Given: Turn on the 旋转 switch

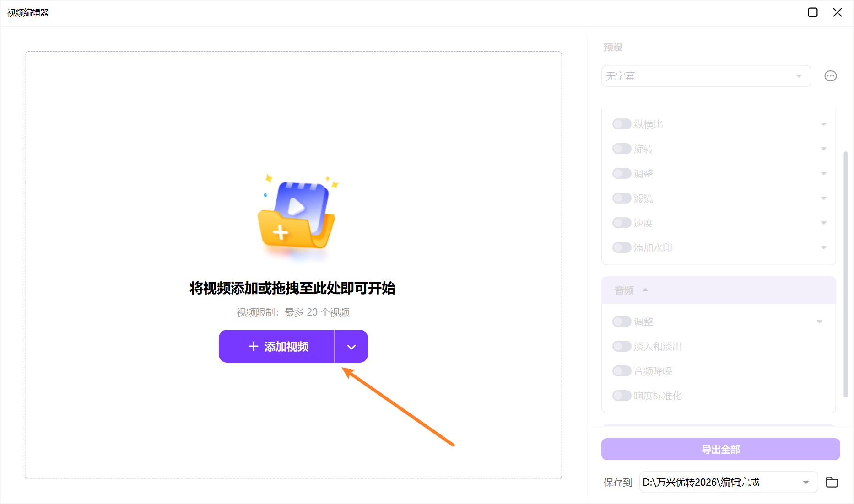Looking at the screenshot, I should tap(622, 148).
